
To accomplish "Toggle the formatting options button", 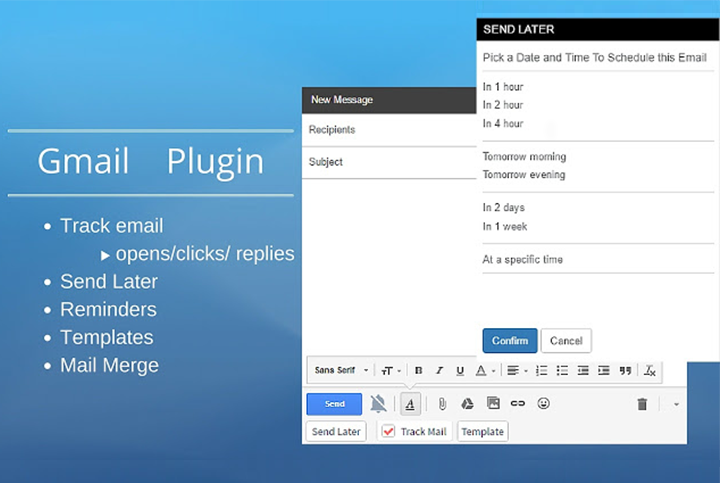I will (410, 404).
